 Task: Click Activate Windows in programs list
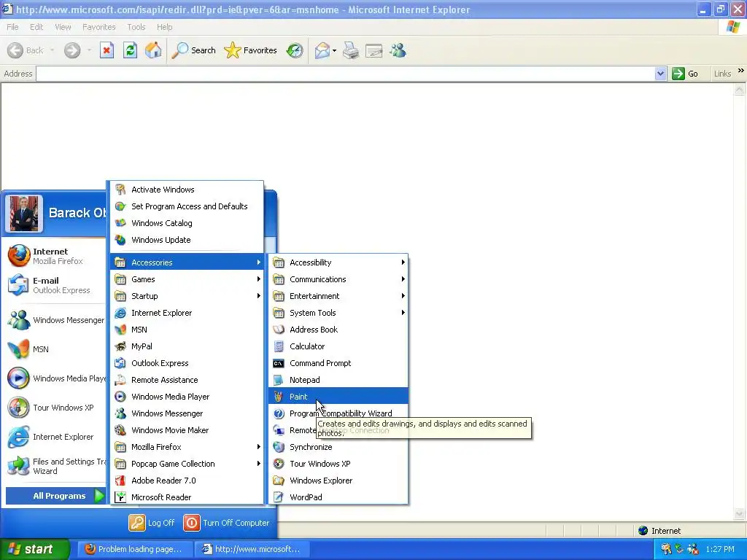pyautogui.click(x=187, y=189)
